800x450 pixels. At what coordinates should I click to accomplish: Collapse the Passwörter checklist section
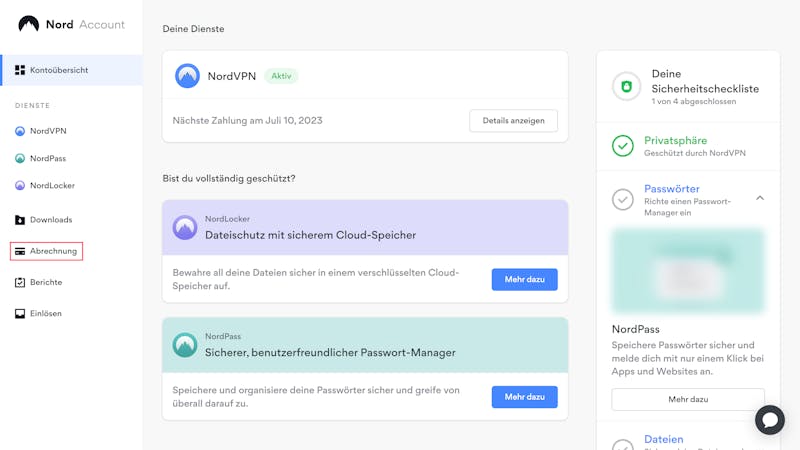click(x=760, y=198)
